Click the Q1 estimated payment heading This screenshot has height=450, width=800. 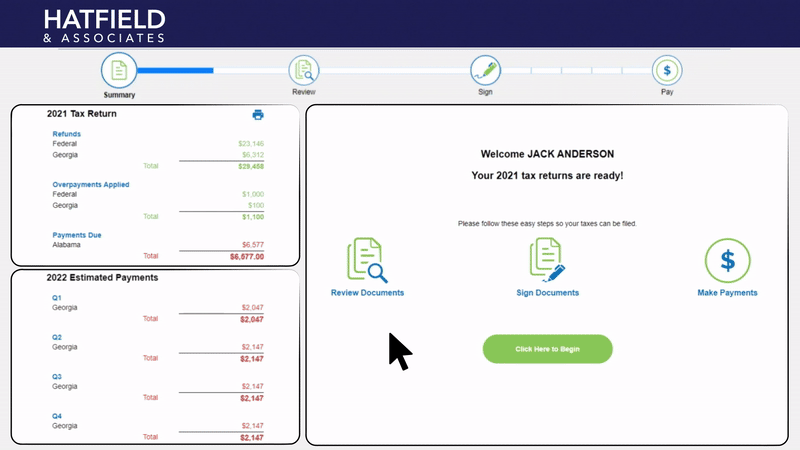[57, 297]
